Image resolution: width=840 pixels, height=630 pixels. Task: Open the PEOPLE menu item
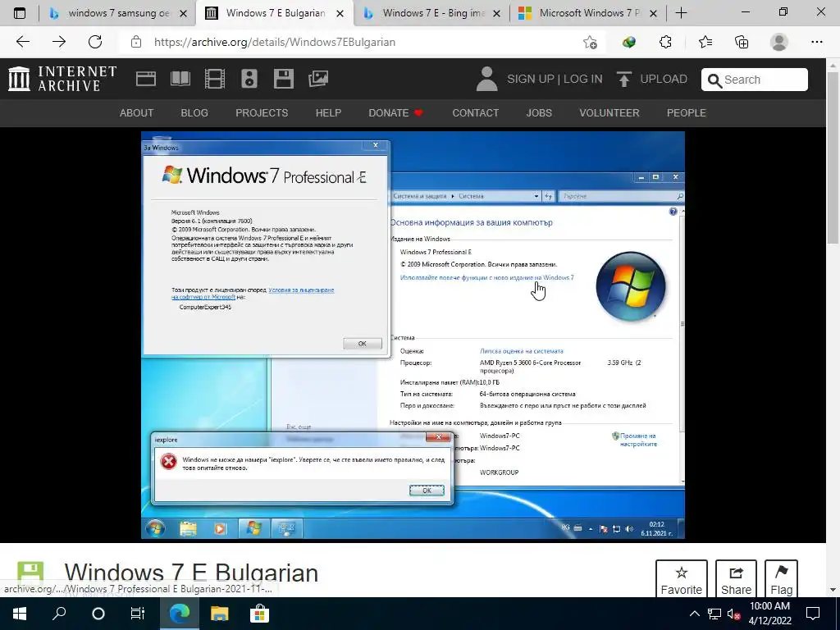point(687,113)
